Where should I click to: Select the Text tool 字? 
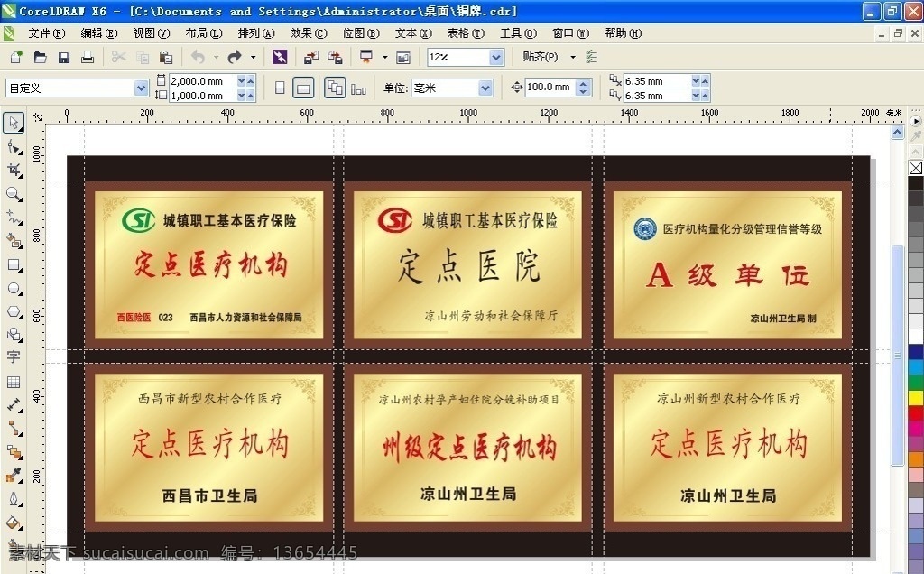point(14,357)
